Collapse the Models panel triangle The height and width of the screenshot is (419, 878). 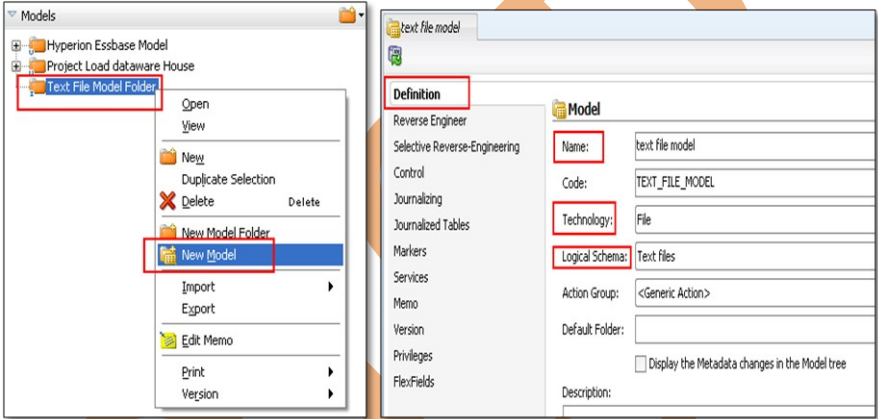(12, 15)
